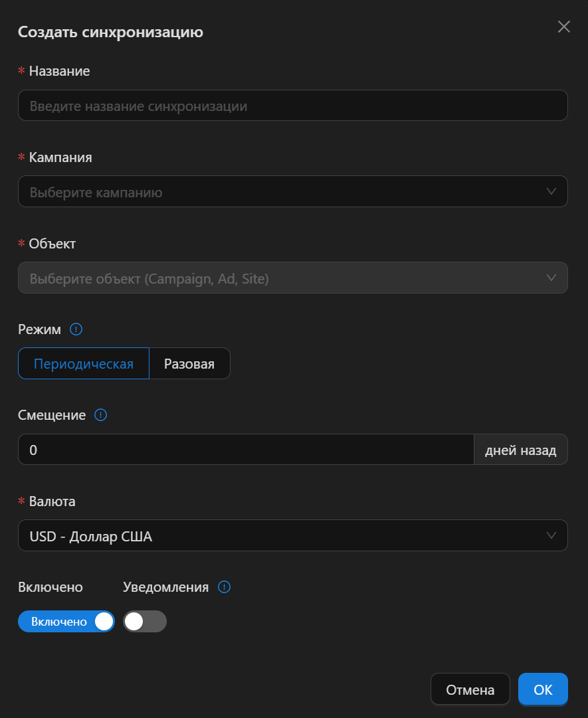Click the info icon next to Уведомления
588x718 pixels.
click(224, 587)
